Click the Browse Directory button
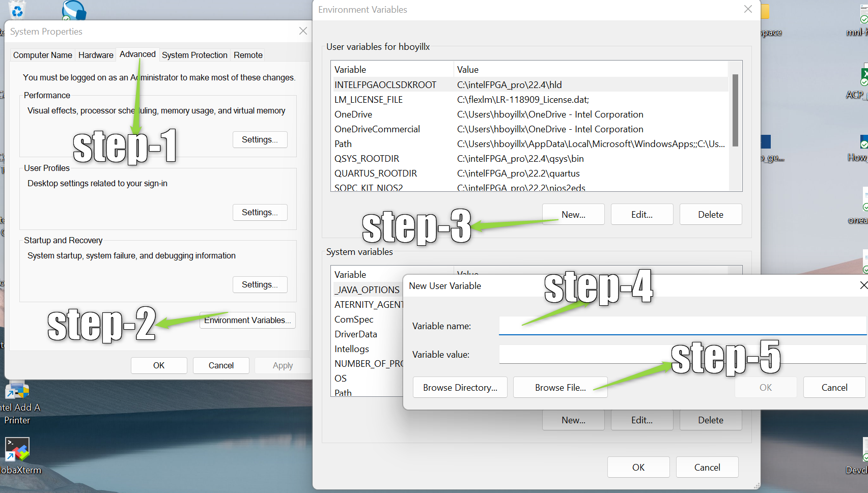Viewport: 868px width, 493px height. [x=460, y=387]
